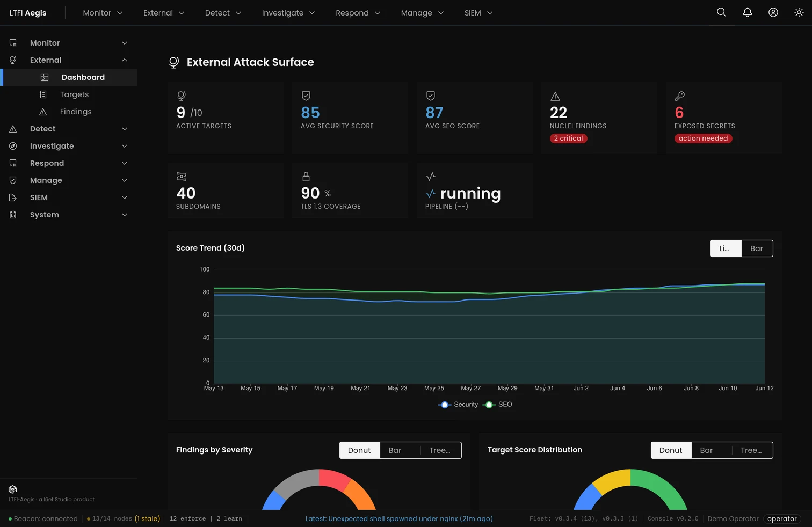Screen dimensions: 812x527
Task: Click the '(1 stale)' nodes status
Action: (x=147, y=519)
